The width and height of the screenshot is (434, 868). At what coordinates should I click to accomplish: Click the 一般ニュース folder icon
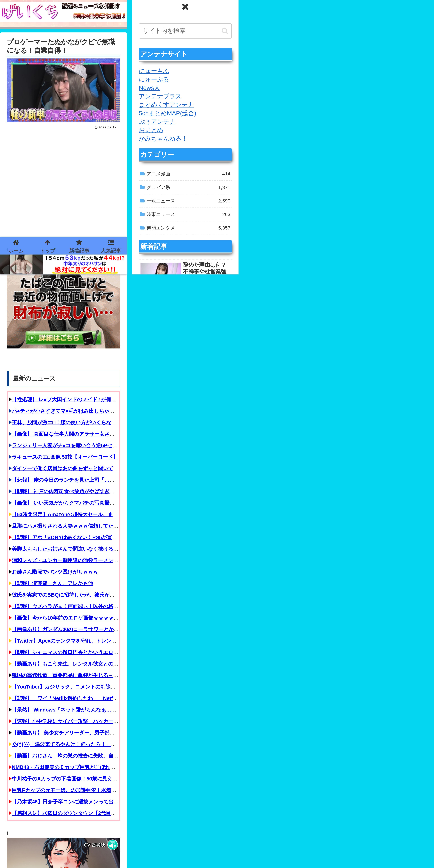tap(142, 201)
